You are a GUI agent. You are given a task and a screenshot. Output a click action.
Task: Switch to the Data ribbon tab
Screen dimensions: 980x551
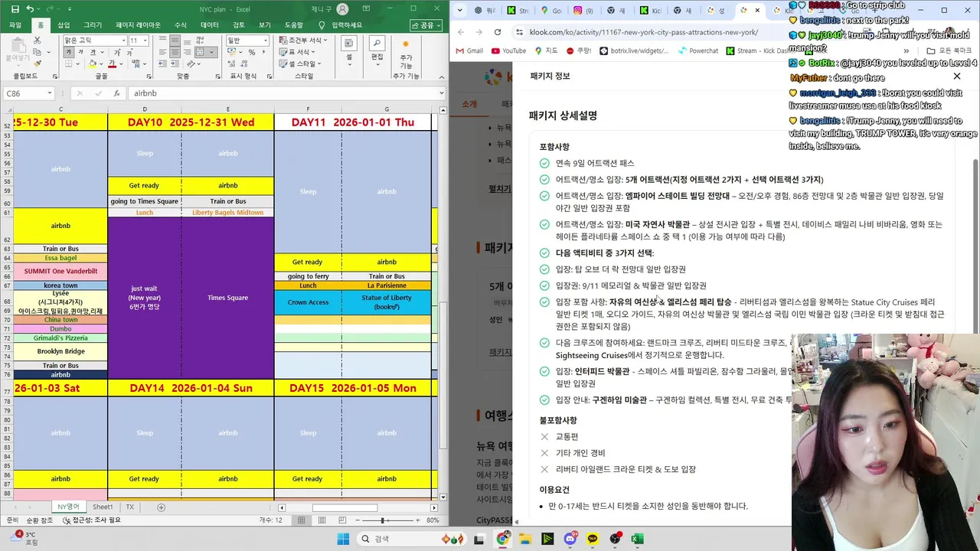pos(209,25)
